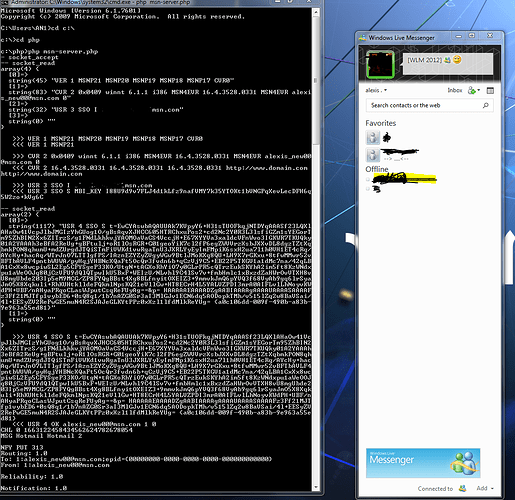
Task: Click the green-framed profile display picture
Action: coord(380,65)
